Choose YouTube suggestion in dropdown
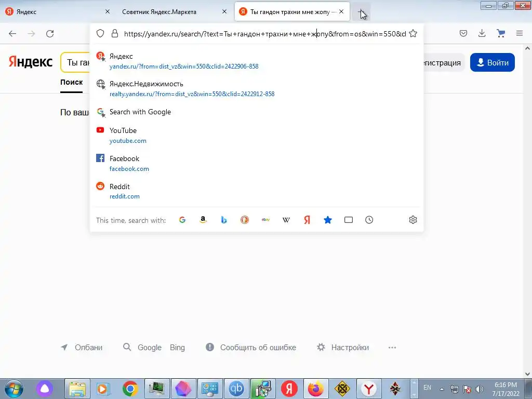The width and height of the screenshot is (532, 399). (x=257, y=136)
